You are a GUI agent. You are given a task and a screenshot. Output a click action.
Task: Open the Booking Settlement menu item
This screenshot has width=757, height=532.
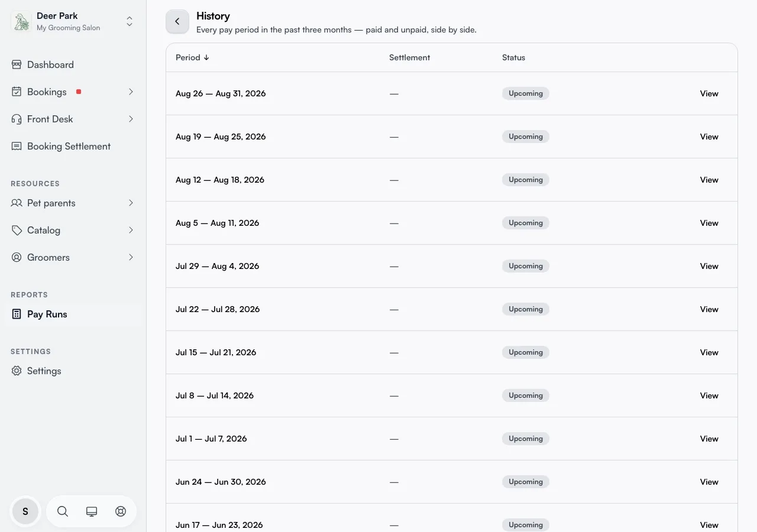click(x=73, y=146)
